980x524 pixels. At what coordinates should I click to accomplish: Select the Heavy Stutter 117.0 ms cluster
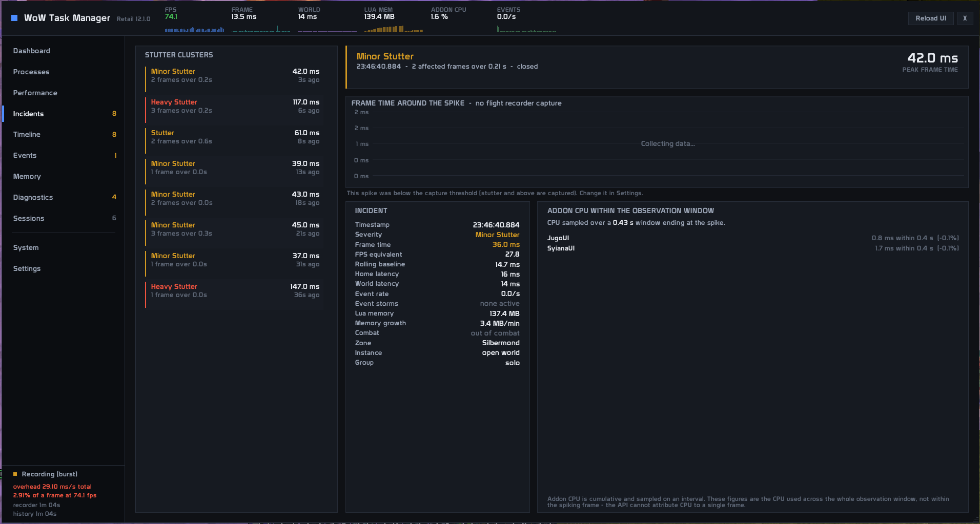234,106
